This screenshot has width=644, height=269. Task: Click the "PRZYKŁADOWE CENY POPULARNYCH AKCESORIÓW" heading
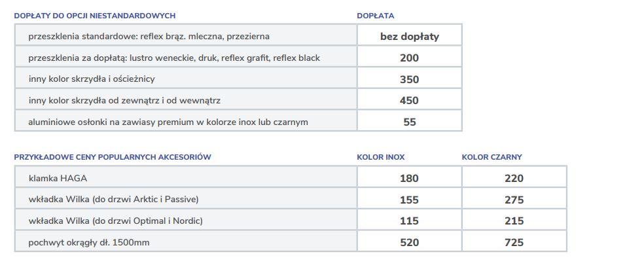tap(113, 157)
